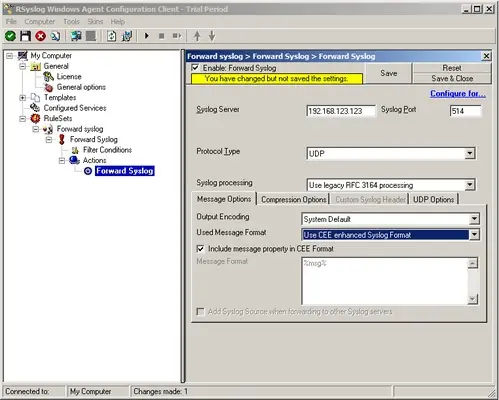Expand the Templates tree node
This screenshot has width=499, height=400.
pyautogui.click(x=22, y=98)
